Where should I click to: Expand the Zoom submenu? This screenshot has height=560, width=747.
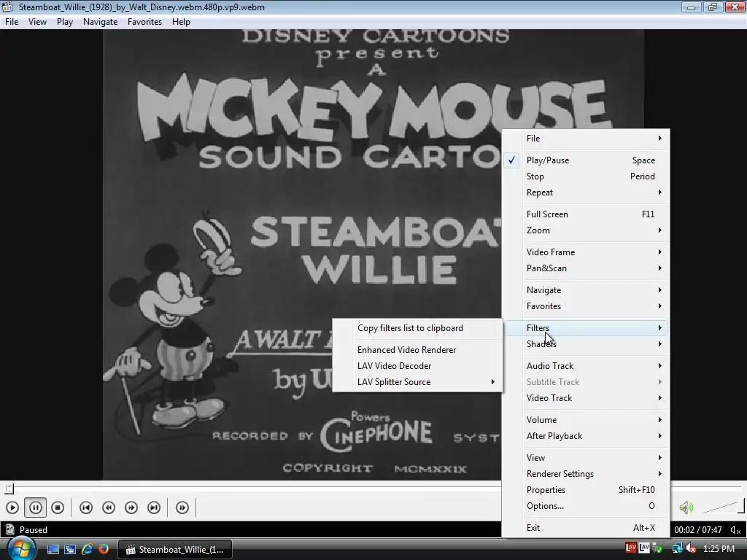coord(586,230)
